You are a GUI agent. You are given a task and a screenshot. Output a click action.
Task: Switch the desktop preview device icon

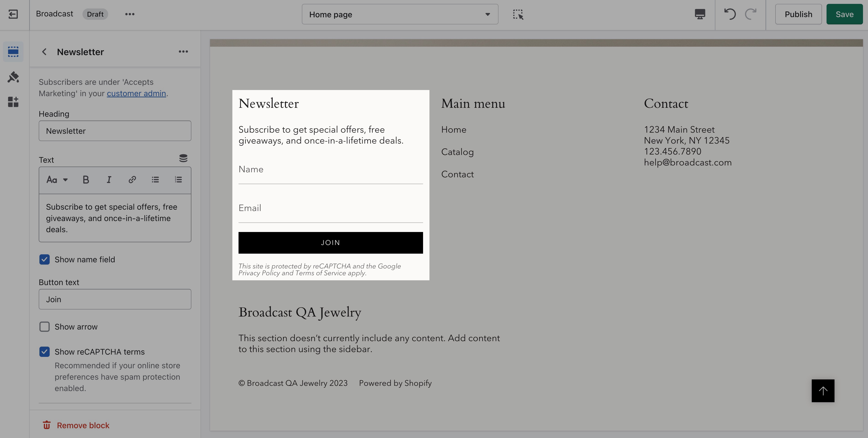(x=700, y=14)
